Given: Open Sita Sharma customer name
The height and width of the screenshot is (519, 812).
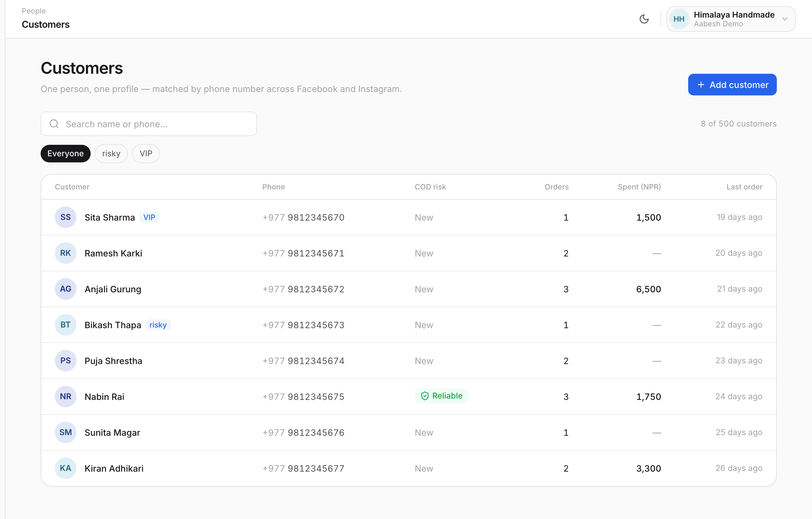Looking at the screenshot, I should tap(110, 218).
